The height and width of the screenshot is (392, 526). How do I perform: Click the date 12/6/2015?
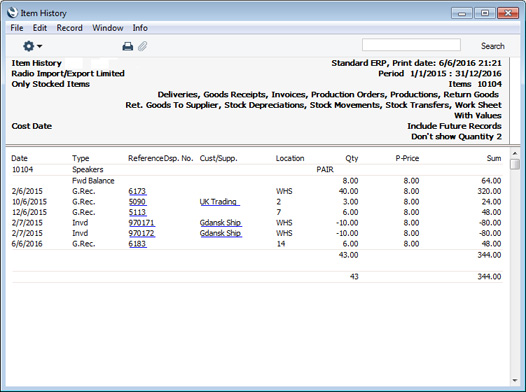pos(29,212)
